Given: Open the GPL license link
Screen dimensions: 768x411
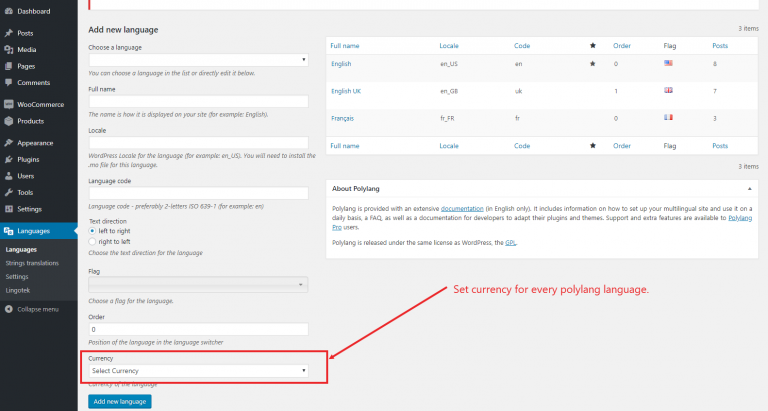Looking at the screenshot, I should (510, 242).
